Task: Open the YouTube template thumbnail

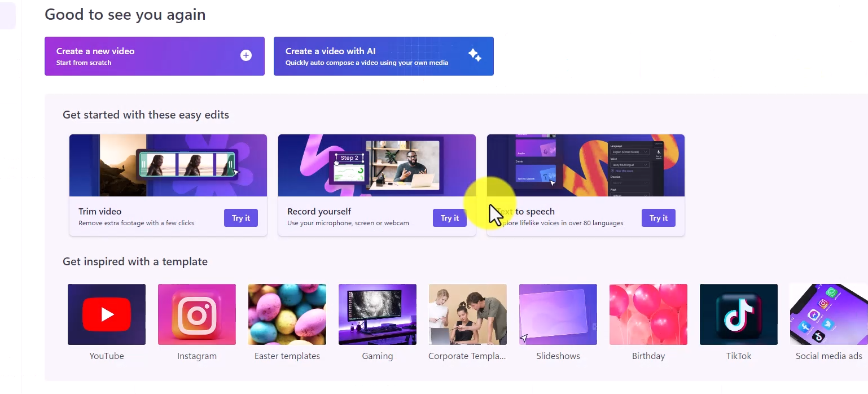Action: [x=107, y=314]
